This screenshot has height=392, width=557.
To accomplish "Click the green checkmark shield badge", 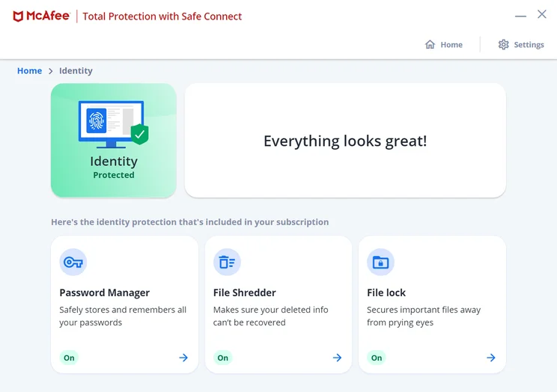I will click(139, 134).
